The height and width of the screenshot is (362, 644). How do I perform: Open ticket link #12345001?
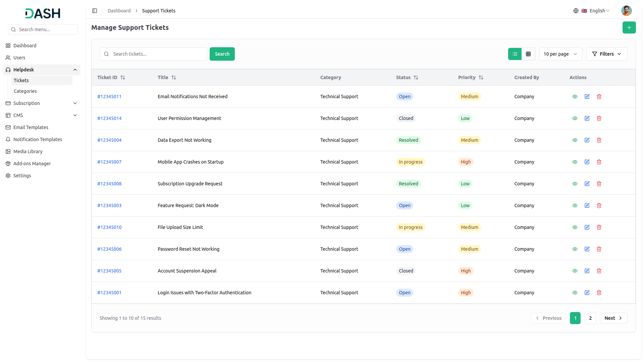click(x=109, y=293)
